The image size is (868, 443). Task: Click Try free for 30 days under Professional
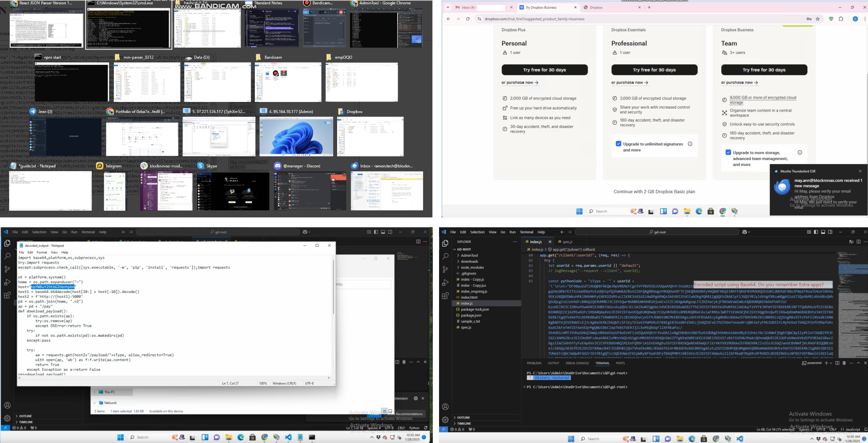(654, 70)
